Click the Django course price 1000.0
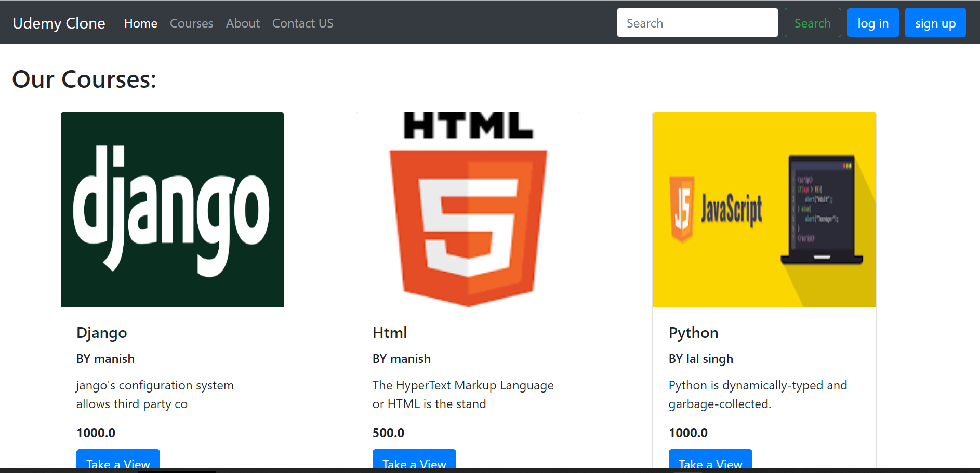This screenshot has width=980, height=473. [x=96, y=433]
